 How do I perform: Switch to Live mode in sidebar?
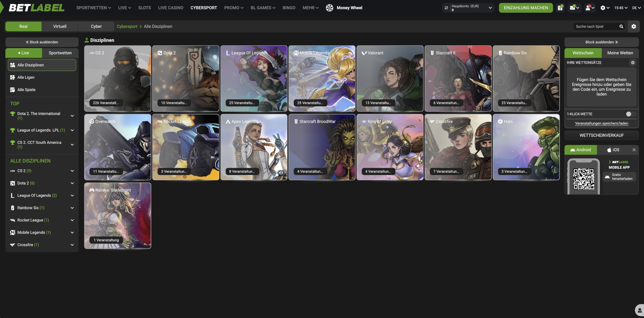(24, 53)
